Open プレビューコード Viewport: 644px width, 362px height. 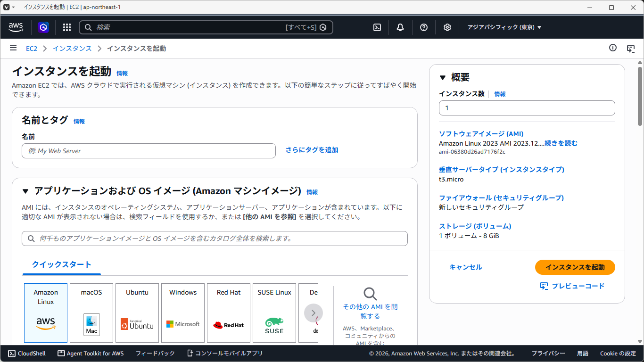(572, 286)
